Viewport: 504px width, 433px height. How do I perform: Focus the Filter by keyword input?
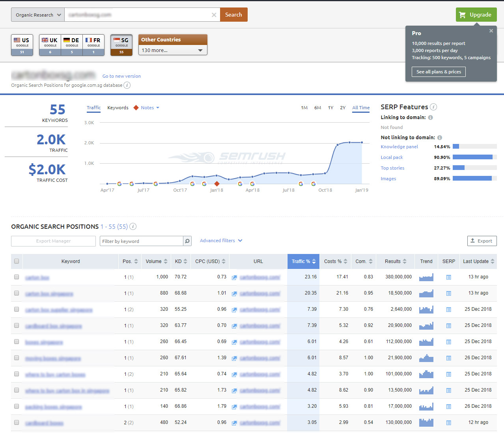point(142,241)
